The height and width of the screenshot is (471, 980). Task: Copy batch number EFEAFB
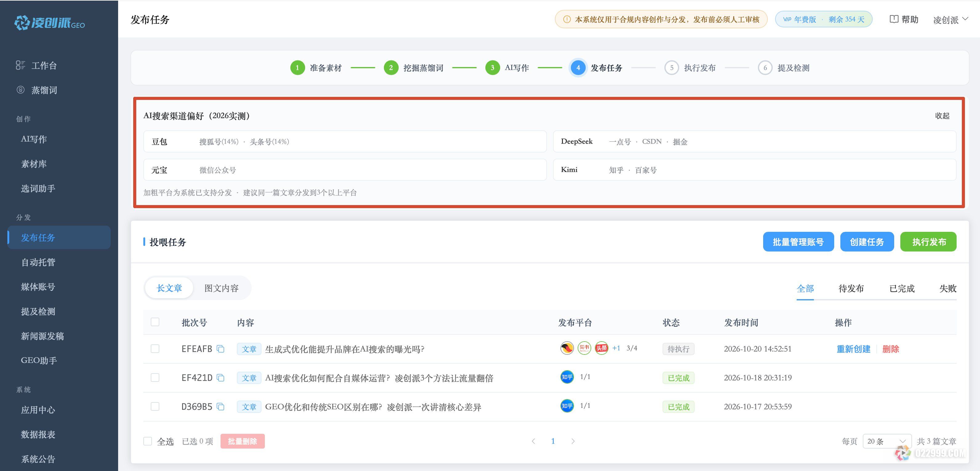click(x=221, y=349)
